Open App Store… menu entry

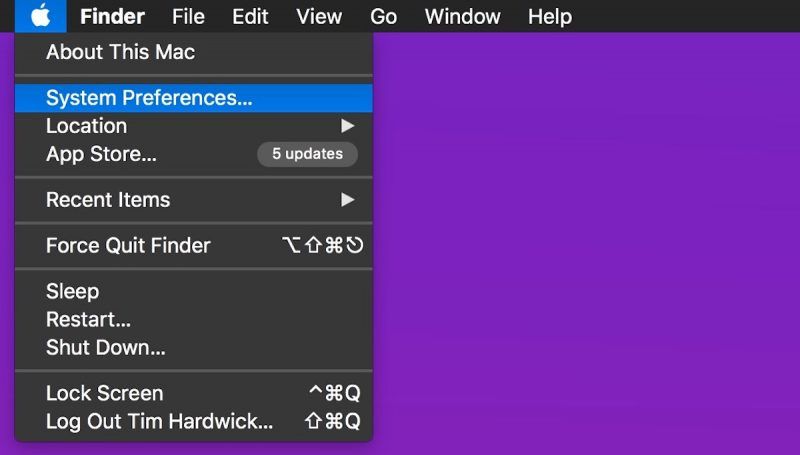(101, 154)
